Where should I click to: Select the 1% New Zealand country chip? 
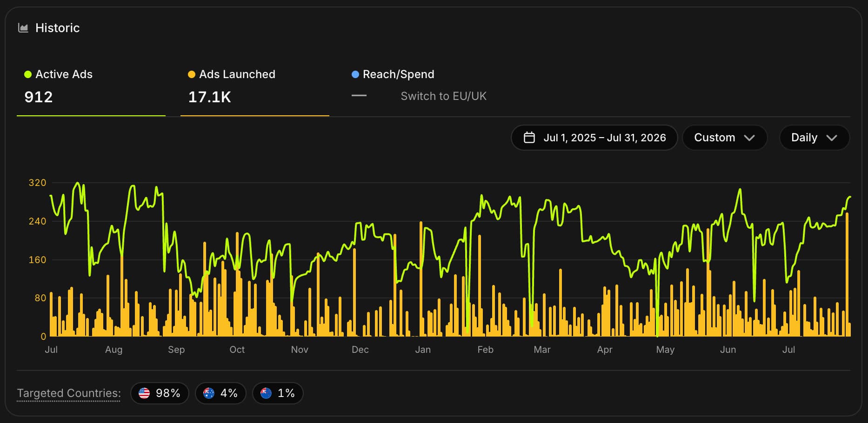click(x=278, y=393)
